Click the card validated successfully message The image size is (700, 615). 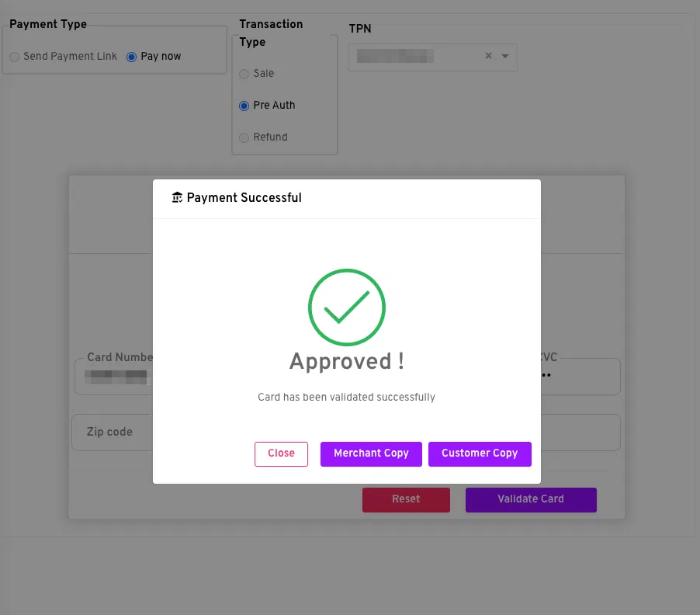[x=346, y=397]
